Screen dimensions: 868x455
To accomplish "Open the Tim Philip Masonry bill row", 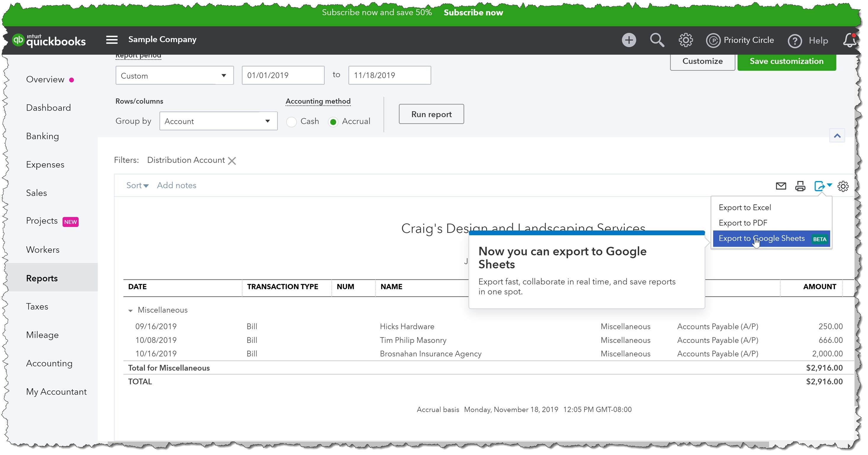I will tap(488, 341).
